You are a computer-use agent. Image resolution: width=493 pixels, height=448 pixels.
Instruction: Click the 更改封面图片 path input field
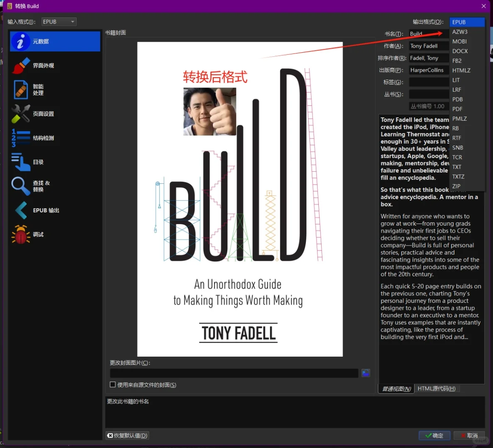pyautogui.click(x=234, y=373)
